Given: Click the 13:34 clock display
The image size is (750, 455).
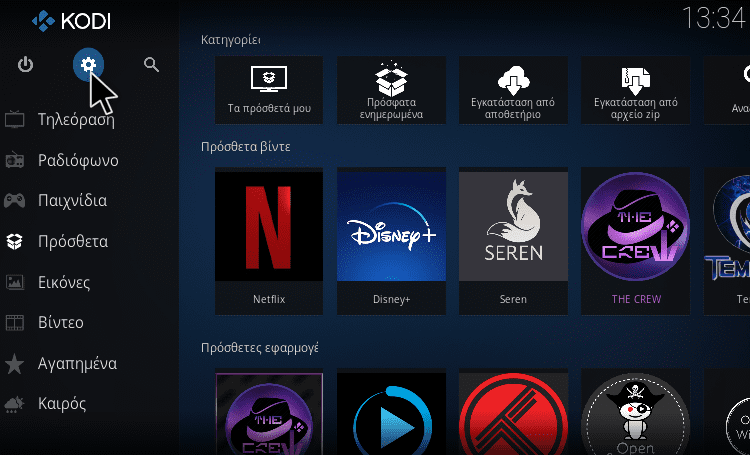Looking at the screenshot, I should click(715, 19).
